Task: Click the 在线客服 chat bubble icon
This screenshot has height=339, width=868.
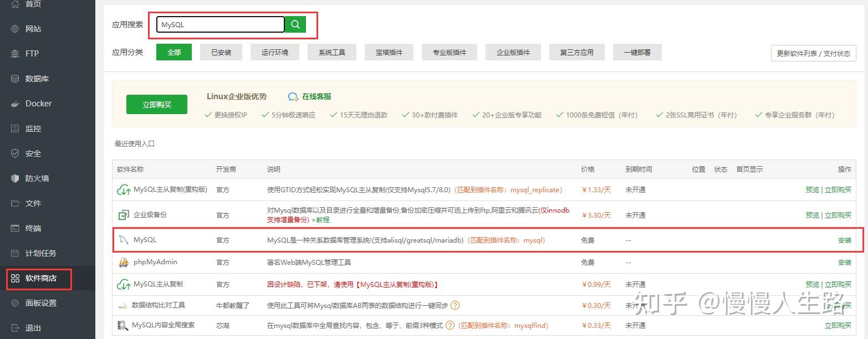Action: 293,96
